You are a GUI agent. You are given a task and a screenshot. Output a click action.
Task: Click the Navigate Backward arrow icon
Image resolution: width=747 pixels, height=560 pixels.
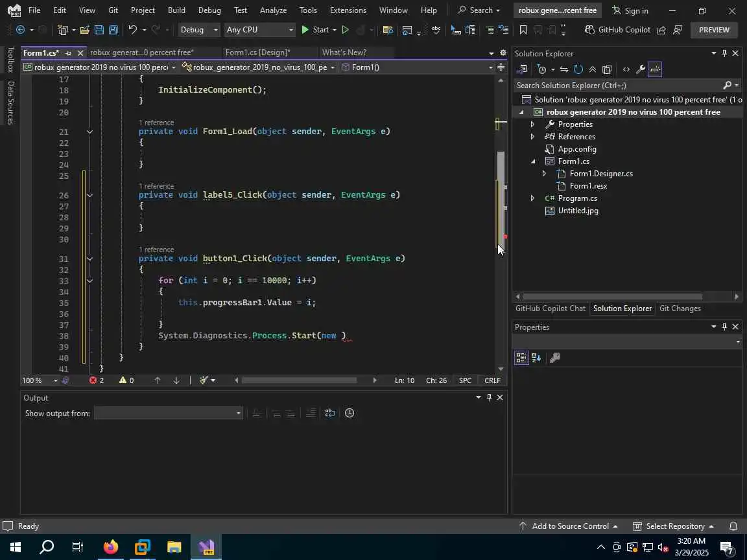(21, 30)
